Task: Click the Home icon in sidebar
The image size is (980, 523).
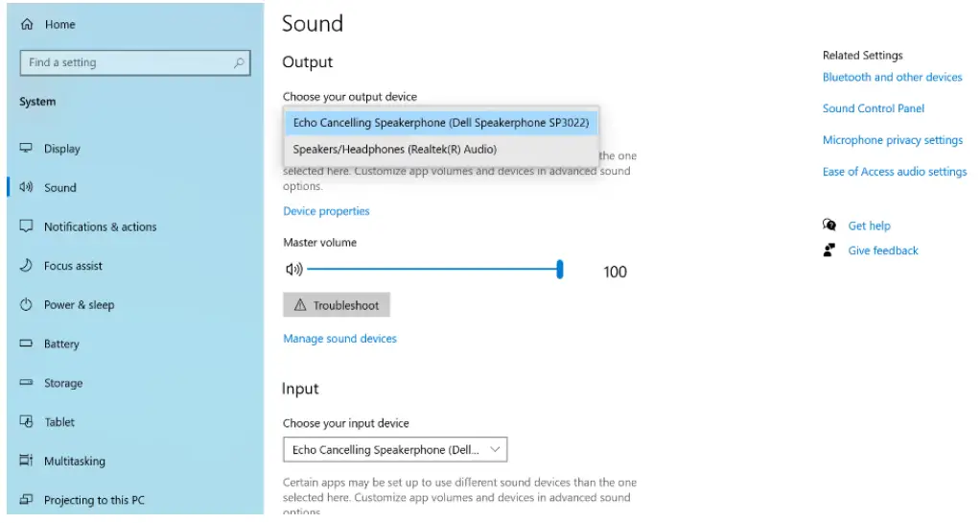Action: click(x=27, y=25)
